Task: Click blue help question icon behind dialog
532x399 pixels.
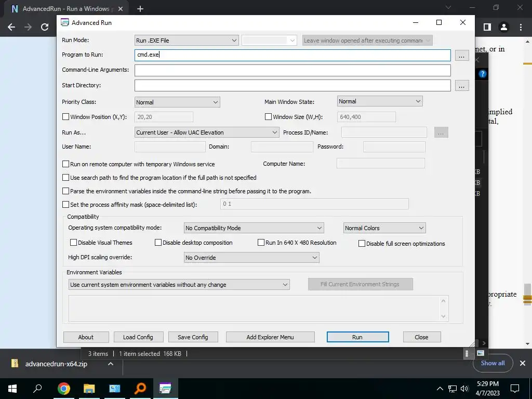Action: 483,74
